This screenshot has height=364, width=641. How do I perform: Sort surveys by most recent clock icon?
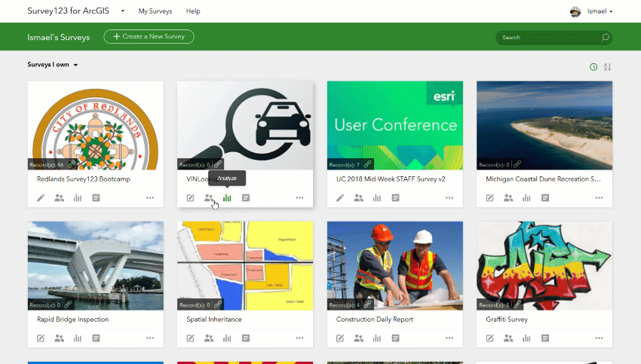tap(593, 66)
